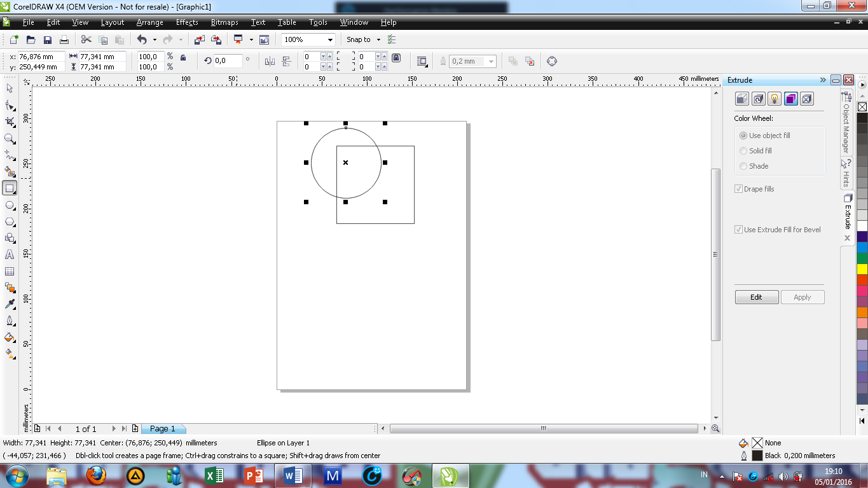Switch to the Object Manager docker tab
The width and height of the screenshot is (868, 488).
click(x=846, y=123)
